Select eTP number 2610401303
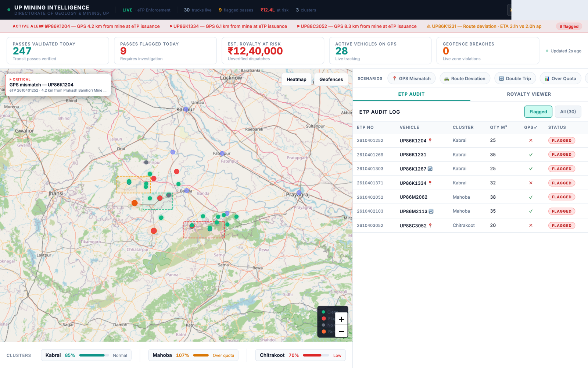 tap(370, 169)
